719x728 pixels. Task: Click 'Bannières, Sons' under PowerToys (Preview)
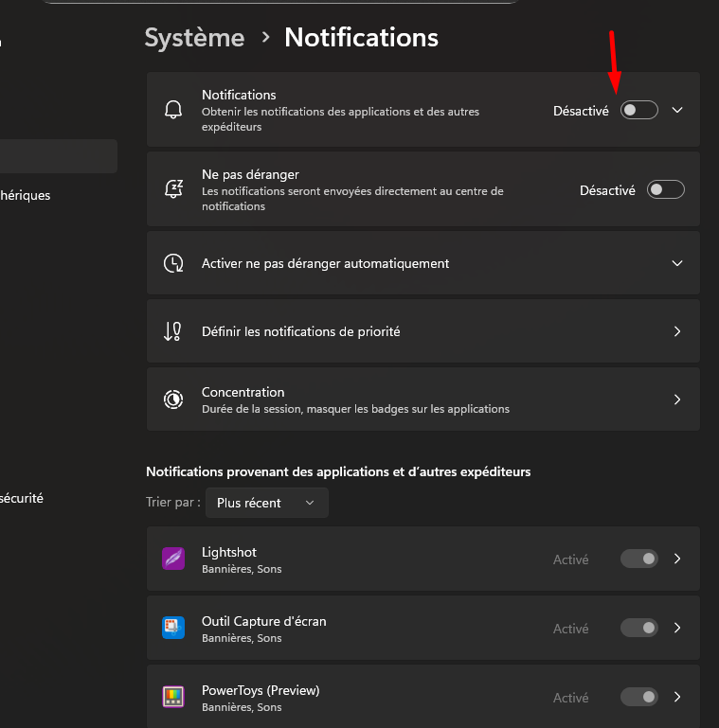click(242, 707)
